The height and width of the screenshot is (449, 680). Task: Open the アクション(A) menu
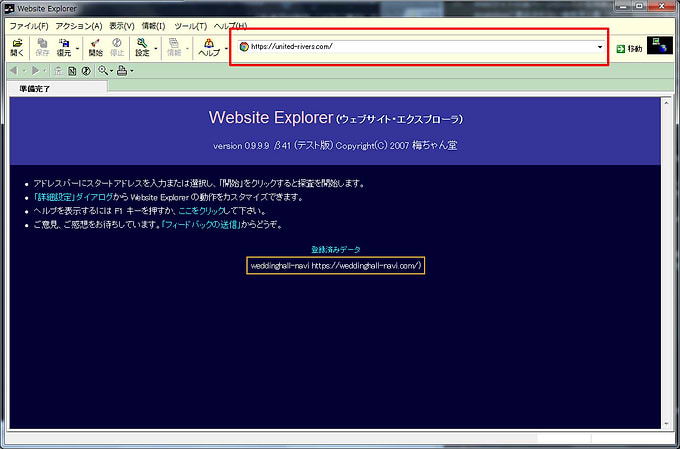tap(79, 26)
